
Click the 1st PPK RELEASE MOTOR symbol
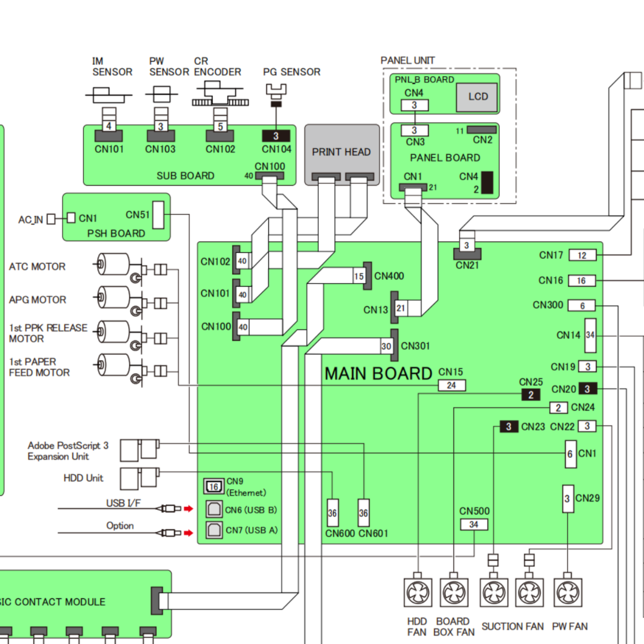tap(119, 336)
